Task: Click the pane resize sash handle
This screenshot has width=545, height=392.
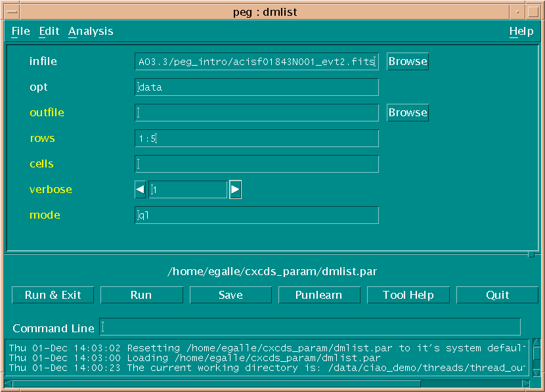Action: pos(531,255)
